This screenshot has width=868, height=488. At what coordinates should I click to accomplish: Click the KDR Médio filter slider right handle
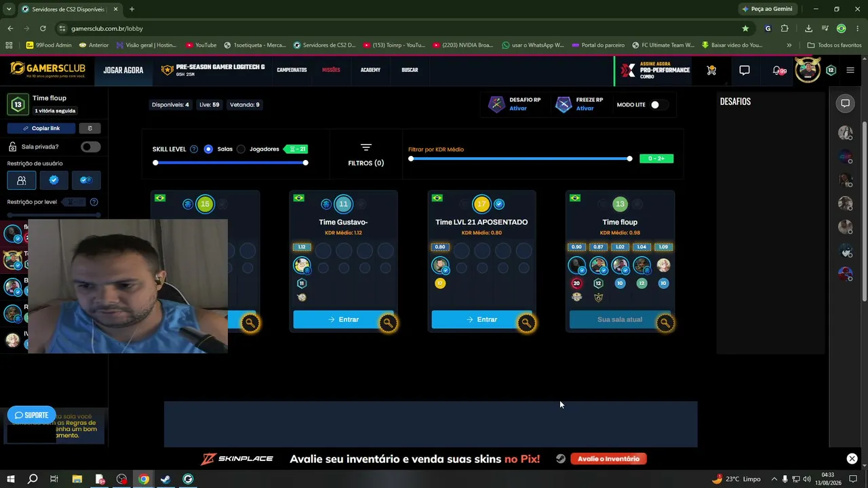[629, 159]
